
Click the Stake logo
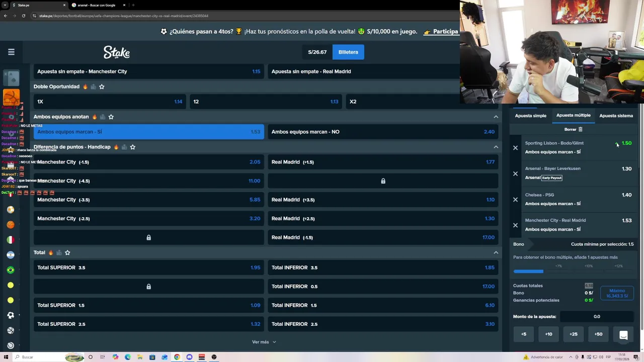pyautogui.click(x=117, y=52)
